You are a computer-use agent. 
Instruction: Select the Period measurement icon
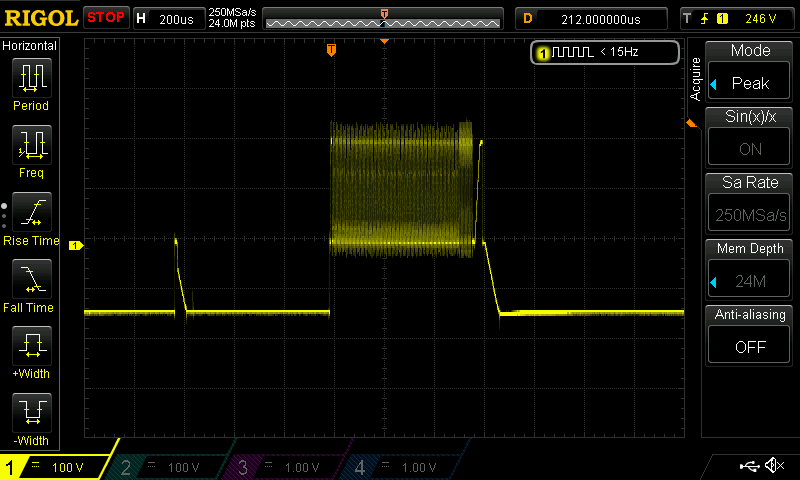[x=31, y=78]
